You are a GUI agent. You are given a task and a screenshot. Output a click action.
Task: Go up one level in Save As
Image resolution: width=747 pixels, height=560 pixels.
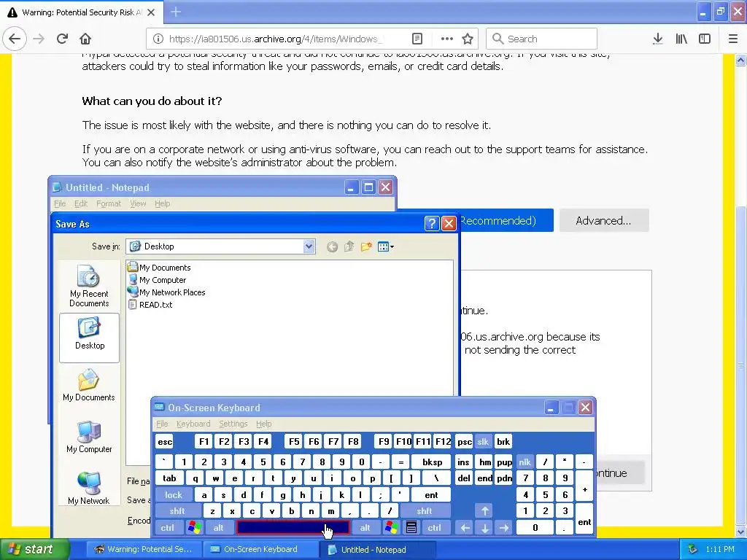[349, 246]
